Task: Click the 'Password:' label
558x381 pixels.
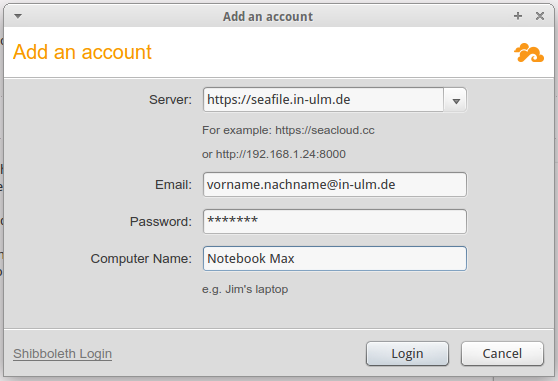Action: [x=161, y=222]
